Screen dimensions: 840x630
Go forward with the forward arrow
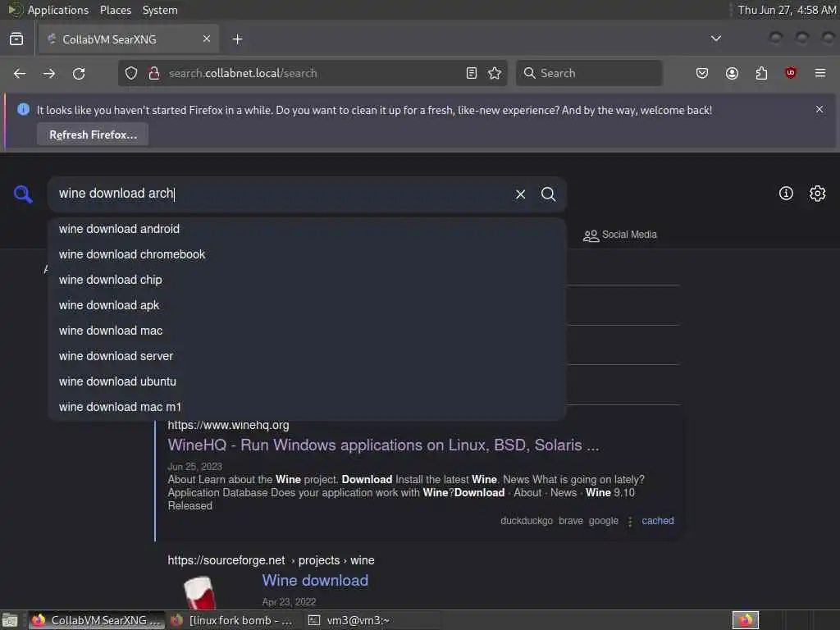click(x=49, y=73)
